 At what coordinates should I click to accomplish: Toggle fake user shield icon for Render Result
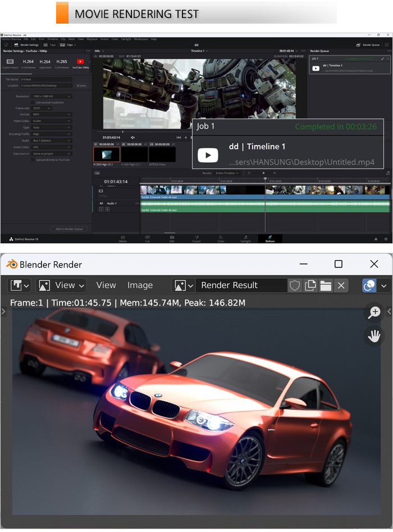(x=295, y=285)
